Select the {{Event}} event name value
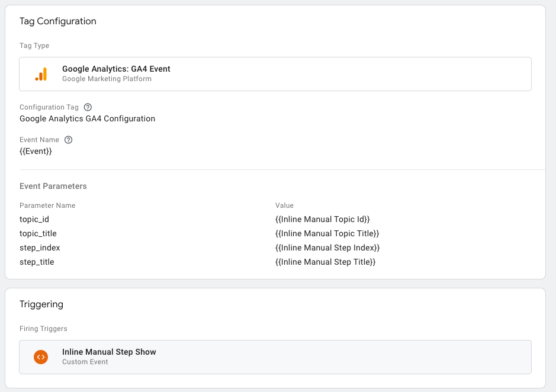The width and height of the screenshot is (556, 392). tap(36, 151)
